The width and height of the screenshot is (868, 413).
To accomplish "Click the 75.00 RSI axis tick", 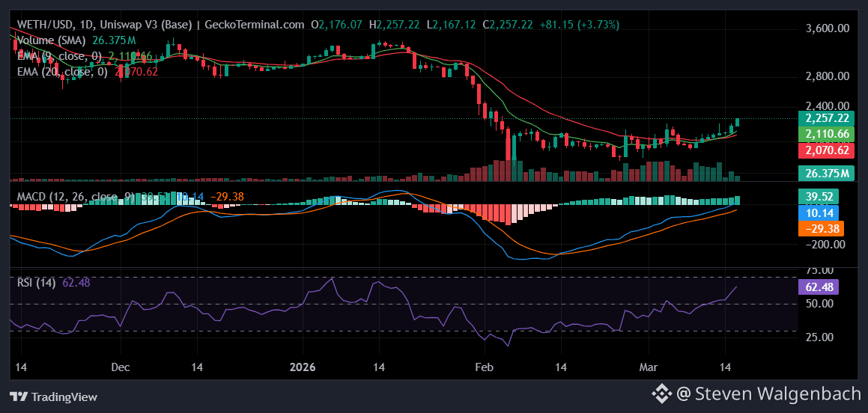I will 819,270.
